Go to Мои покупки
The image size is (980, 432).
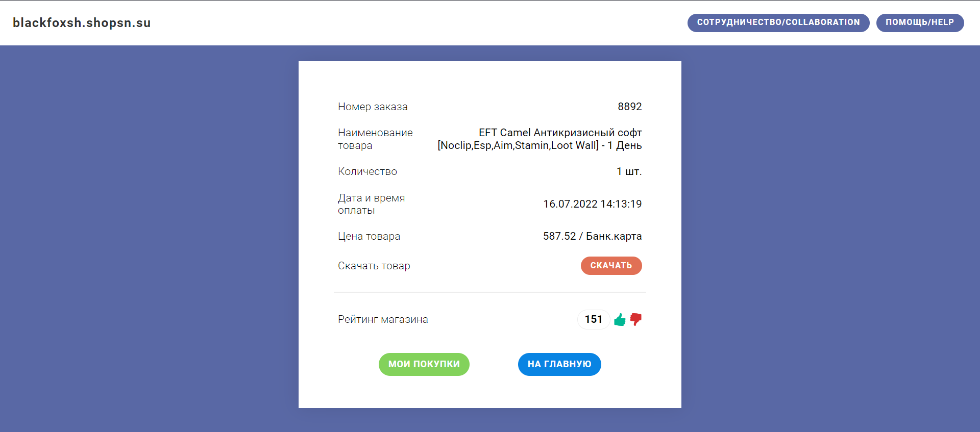coord(424,364)
